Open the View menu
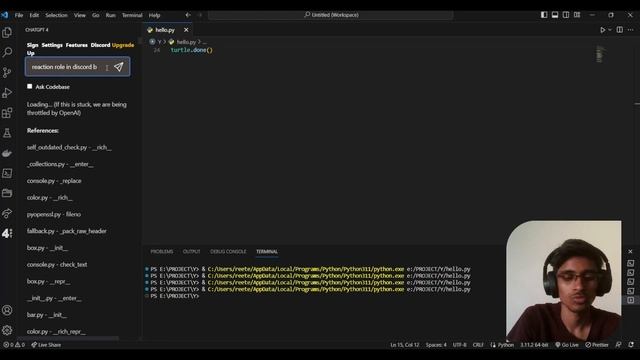 [80, 15]
